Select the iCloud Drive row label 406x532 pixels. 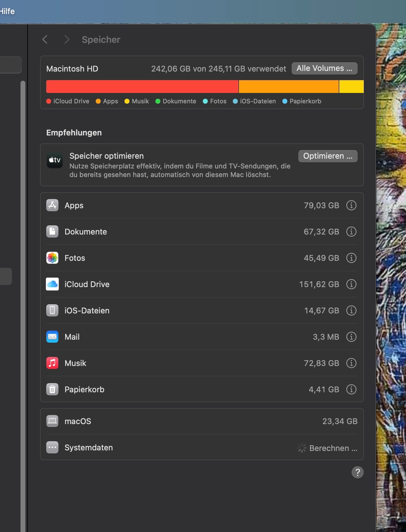[x=87, y=284]
